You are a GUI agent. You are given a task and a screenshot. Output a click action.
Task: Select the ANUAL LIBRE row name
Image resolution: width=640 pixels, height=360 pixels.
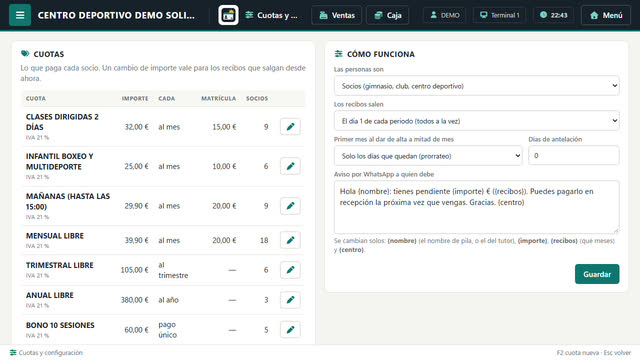coord(50,295)
